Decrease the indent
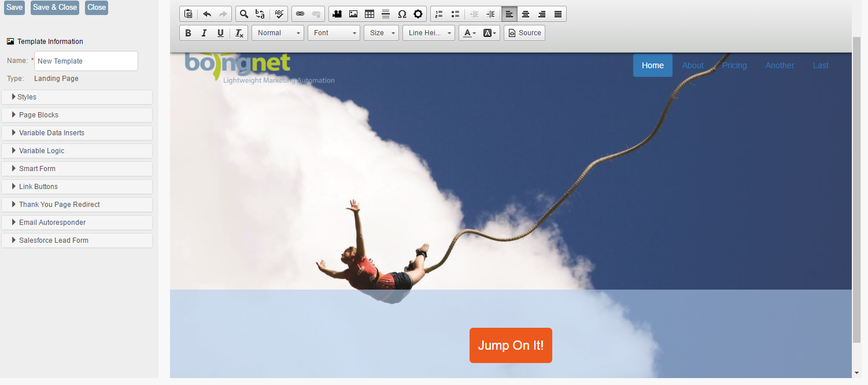 tap(474, 14)
